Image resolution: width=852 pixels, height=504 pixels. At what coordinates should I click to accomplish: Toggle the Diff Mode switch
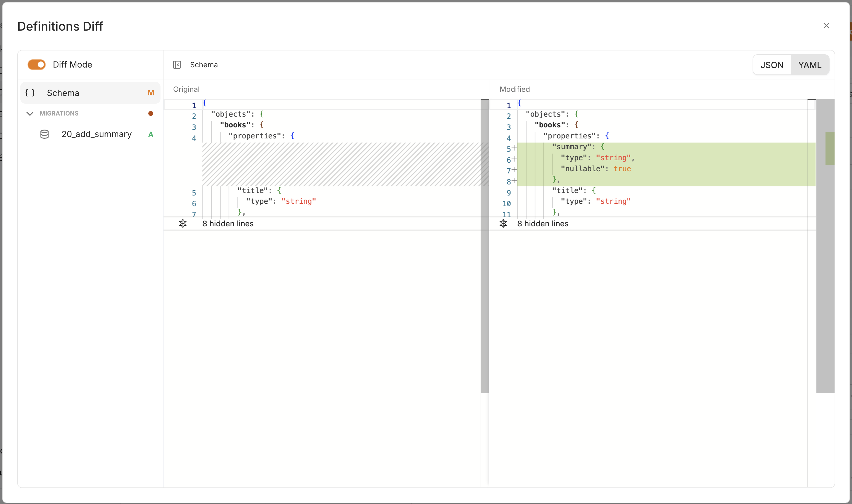36,65
